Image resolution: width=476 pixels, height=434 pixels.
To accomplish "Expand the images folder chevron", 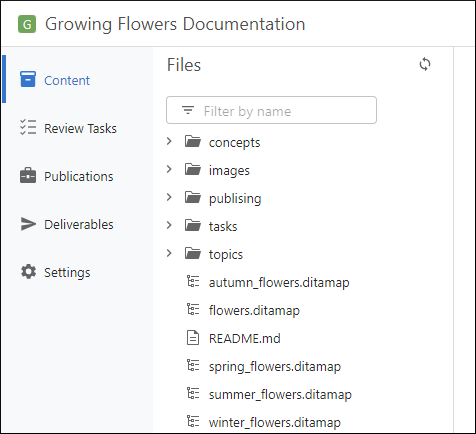I will click(169, 169).
